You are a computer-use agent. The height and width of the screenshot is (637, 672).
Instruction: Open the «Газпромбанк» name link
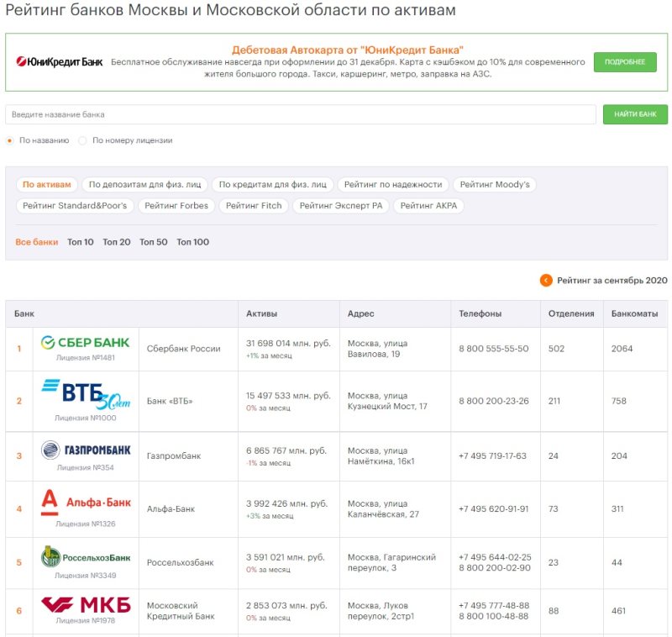(x=174, y=455)
